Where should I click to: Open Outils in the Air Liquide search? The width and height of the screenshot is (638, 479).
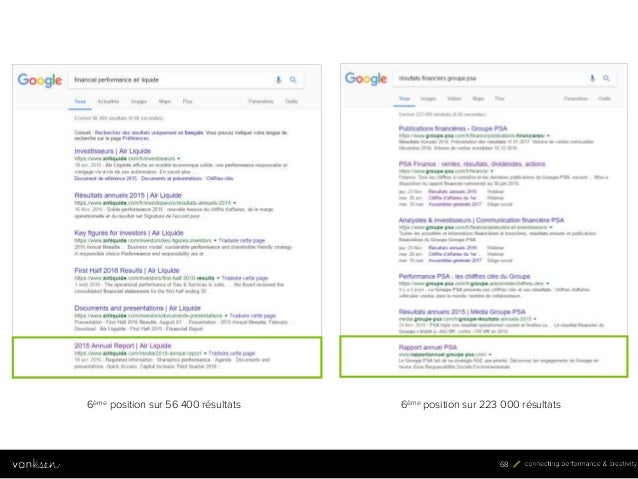point(291,101)
